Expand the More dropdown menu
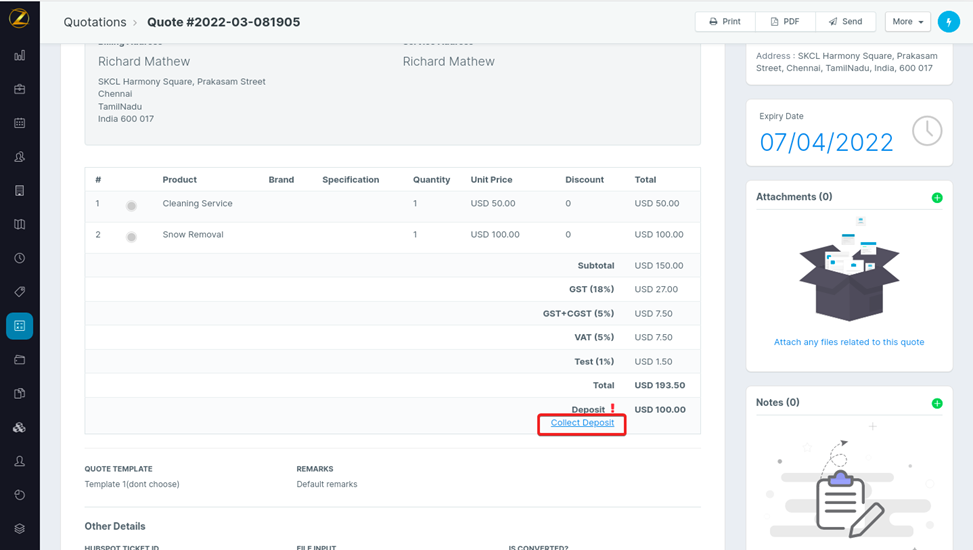The image size is (973, 550). click(907, 22)
